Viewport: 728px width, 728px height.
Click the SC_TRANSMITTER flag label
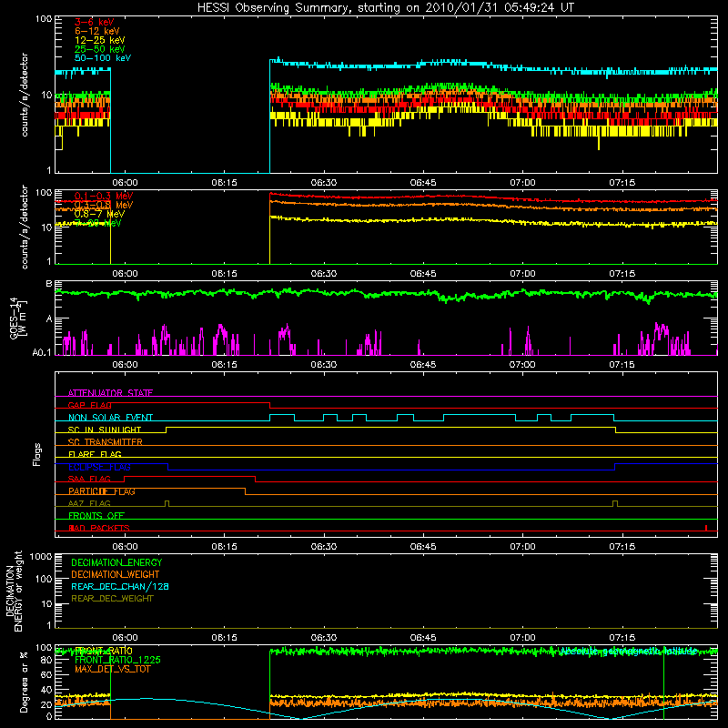pyautogui.click(x=106, y=442)
